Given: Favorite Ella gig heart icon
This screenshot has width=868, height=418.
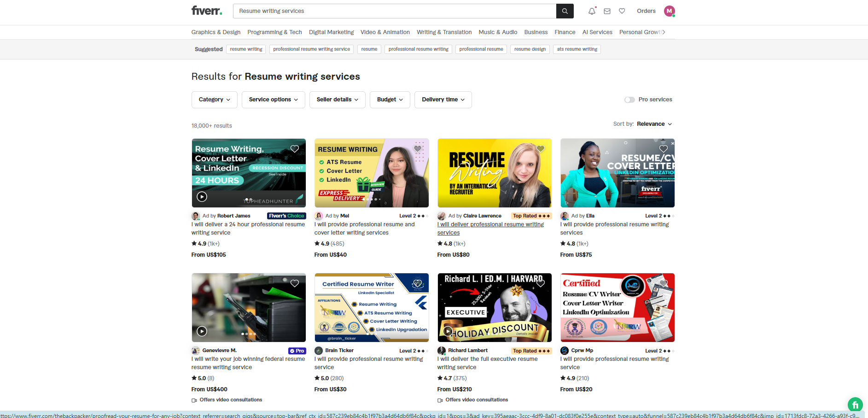Looking at the screenshot, I should coord(664,149).
